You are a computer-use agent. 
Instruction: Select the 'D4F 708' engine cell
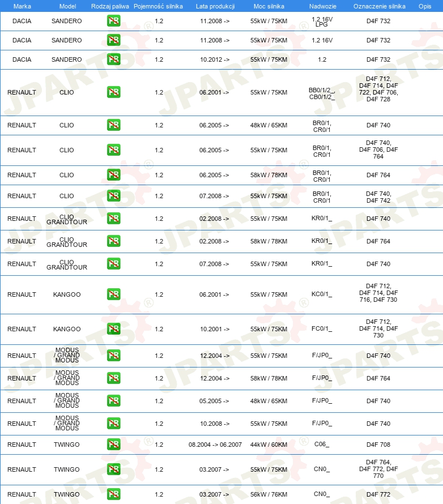pos(378,445)
